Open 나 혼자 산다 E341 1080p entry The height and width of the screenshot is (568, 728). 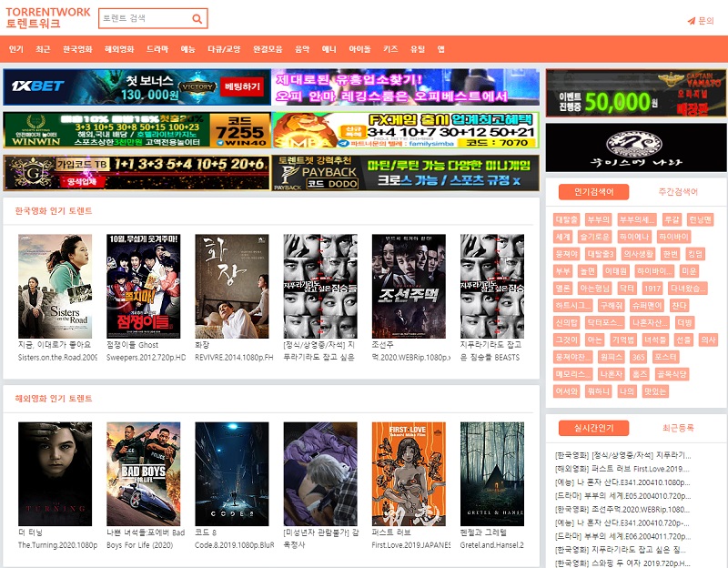pyautogui.click(x=622, y=482)
